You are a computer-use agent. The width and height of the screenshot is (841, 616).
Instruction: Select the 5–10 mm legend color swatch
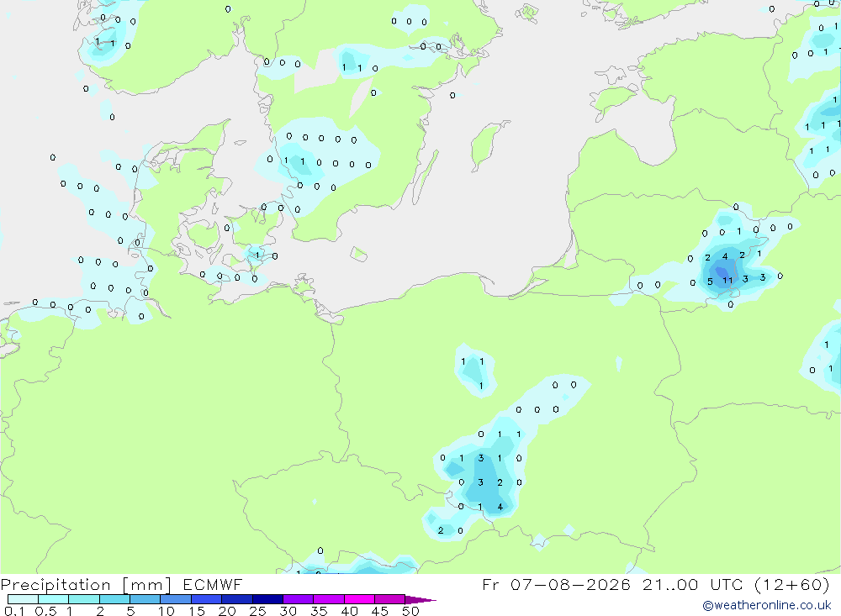pos(145,599)
